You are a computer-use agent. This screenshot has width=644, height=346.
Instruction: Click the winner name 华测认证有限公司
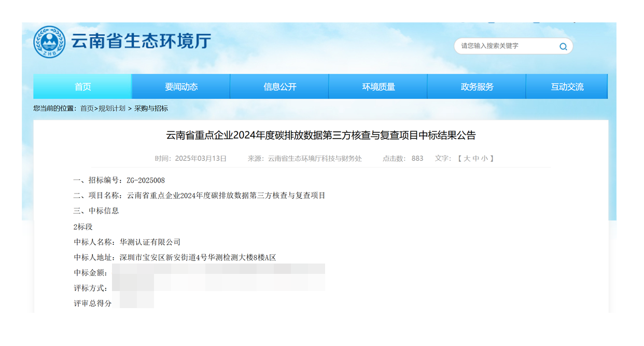(150, 242)
